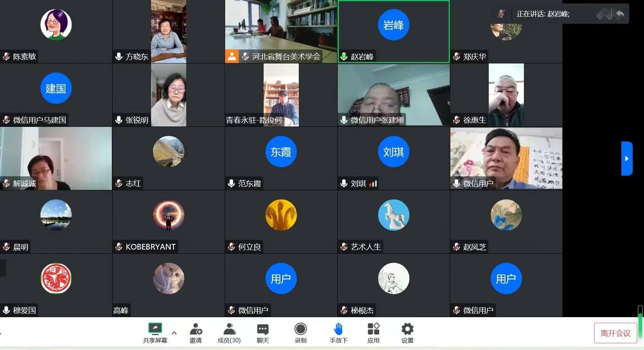This screenshot has height=350, width=644.
Task: Open the 设置 settings gear icon
Action: [x=407, y=329]
